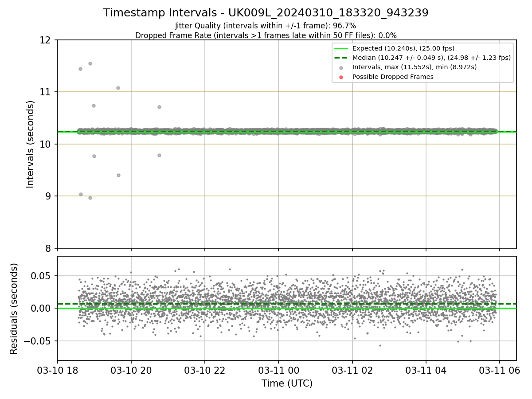
Task: Click the lowest outlier point near 8.97 seconds
Action: coord(90,198)
